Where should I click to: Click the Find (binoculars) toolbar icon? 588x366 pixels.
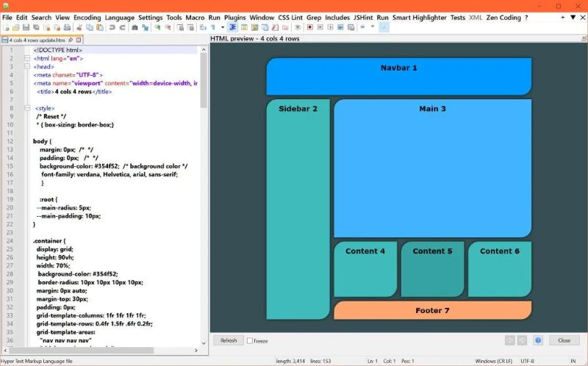[x=135, y=27]
